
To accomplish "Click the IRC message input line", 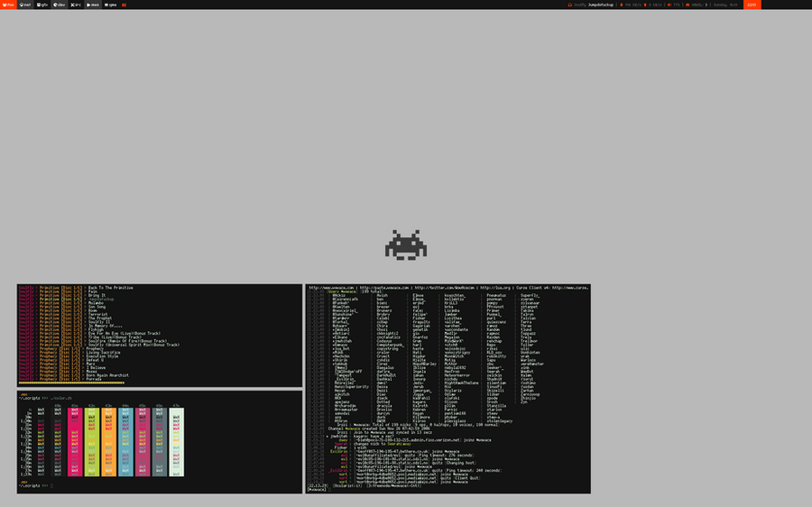I will tap(448, 489).
